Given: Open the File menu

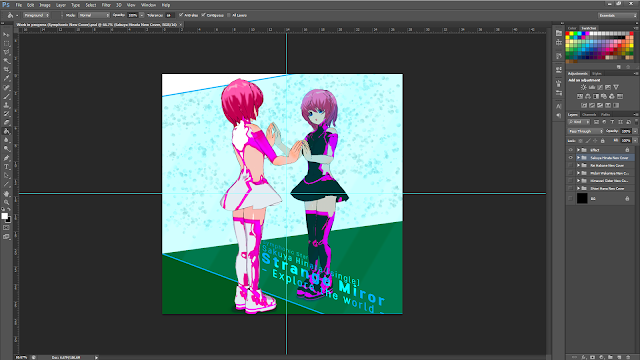Looking at the screenshot, I should coord(19,5).
